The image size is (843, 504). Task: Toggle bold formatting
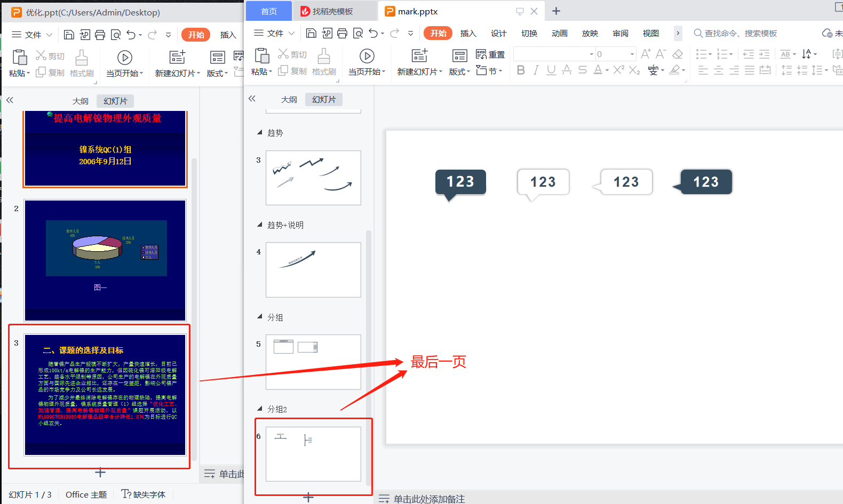point(521,70)
